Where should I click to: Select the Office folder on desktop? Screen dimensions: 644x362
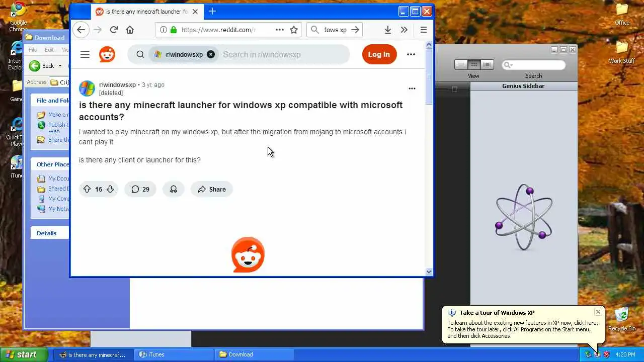coord(622,14)
